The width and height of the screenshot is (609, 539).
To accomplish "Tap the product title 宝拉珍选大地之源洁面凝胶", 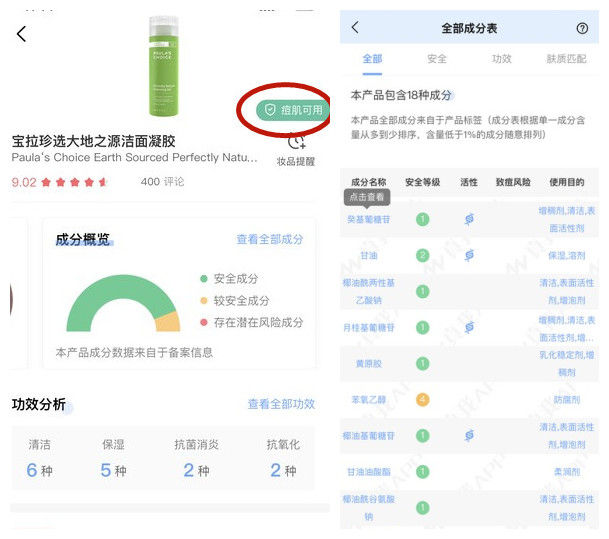I will 94,141.
